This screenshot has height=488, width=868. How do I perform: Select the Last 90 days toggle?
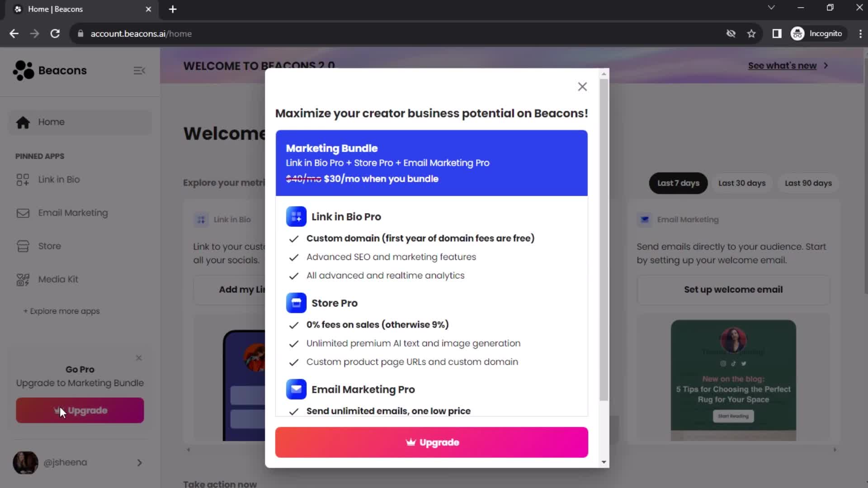tap(809, 183)
